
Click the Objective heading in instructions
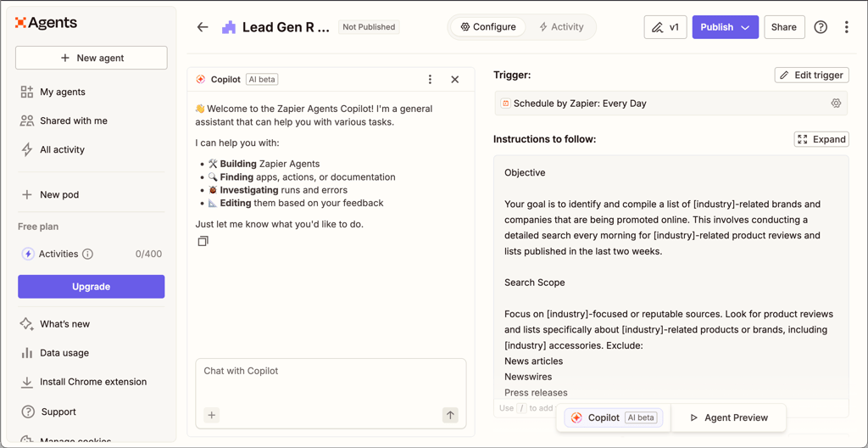(525, 172)
